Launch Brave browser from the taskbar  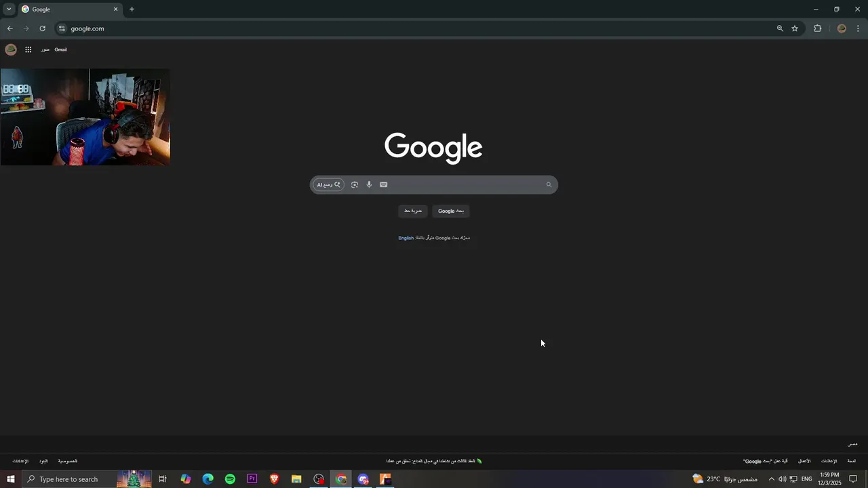tap(274, 479)
